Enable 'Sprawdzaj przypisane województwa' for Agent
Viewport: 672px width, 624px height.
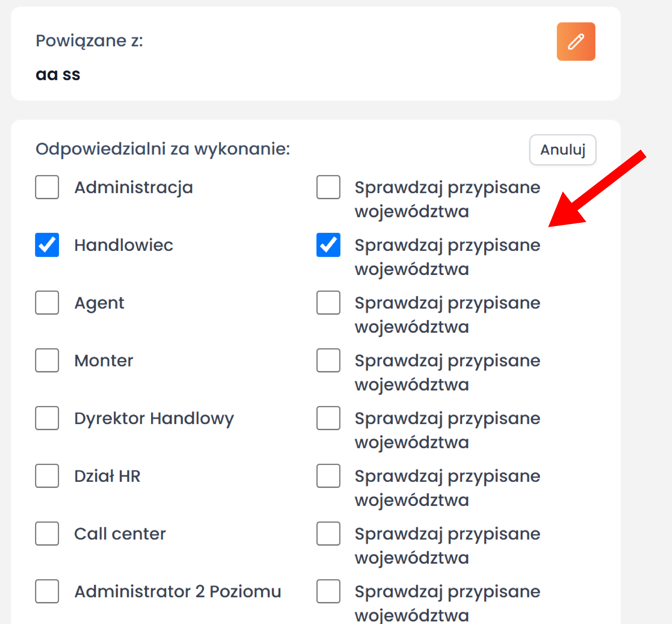pos(328,303)
